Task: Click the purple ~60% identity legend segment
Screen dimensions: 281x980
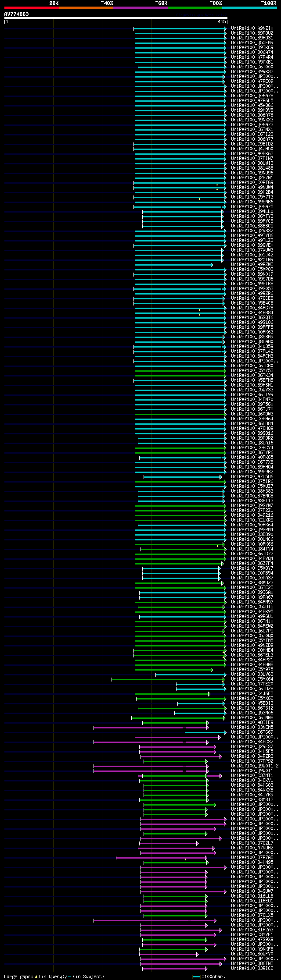Action: tap(140, 8)
